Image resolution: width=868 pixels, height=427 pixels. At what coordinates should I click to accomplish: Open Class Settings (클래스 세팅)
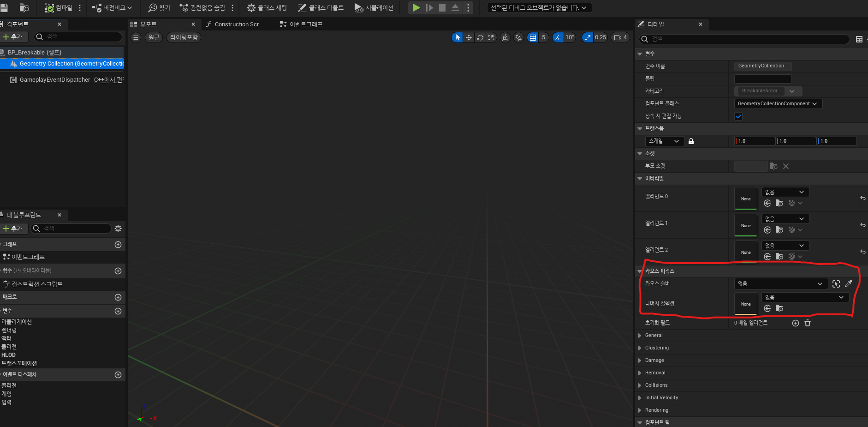tap(267, 8)
